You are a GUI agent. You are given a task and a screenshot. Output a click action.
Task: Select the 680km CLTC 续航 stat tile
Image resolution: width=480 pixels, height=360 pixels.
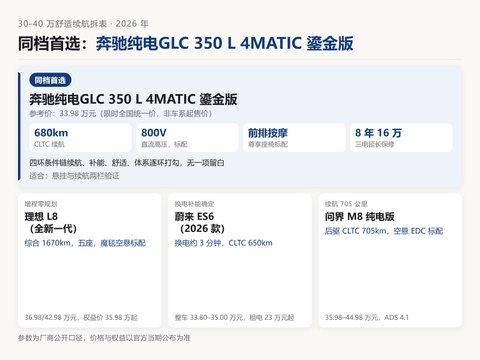click(80, 138)
